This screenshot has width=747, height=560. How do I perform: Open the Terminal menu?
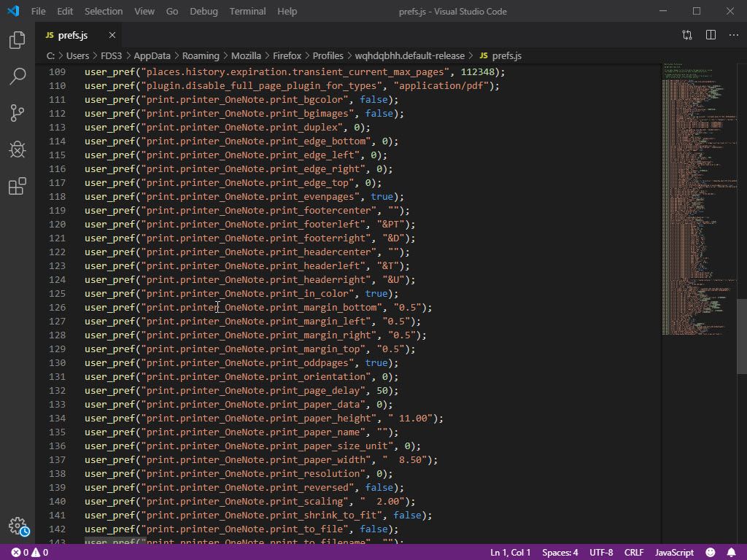(247, 12)
